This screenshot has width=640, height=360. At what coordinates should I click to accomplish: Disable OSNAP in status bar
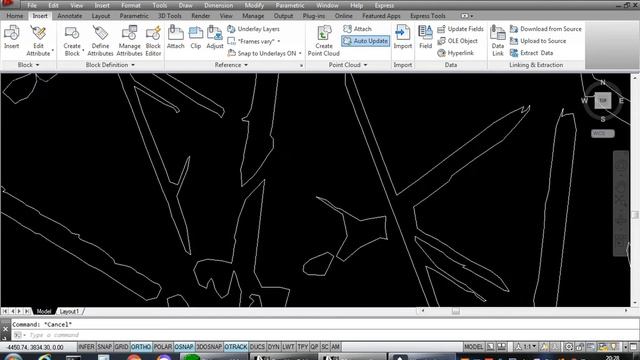click(x=184, y=347)
